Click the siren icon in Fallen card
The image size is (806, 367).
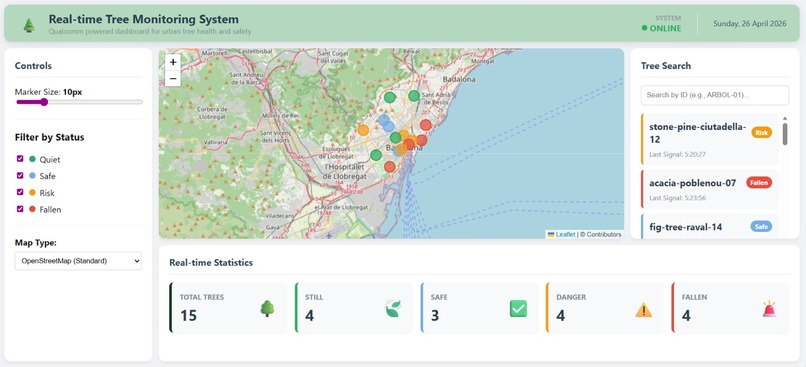coord(769,308)
